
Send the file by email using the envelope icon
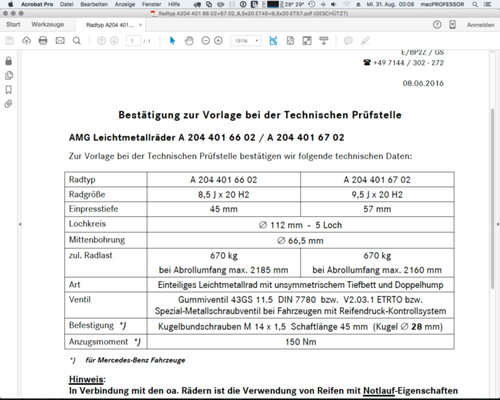(x=60, y=41)
